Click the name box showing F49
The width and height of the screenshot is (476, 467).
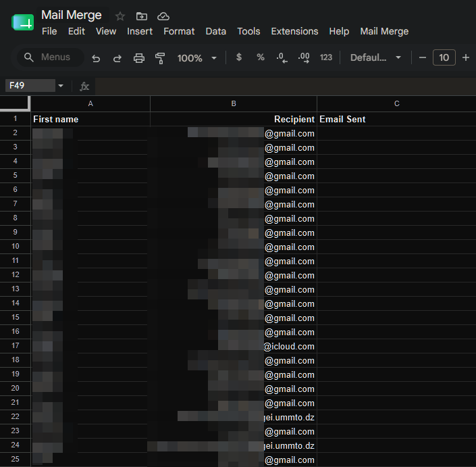[30, 86]
